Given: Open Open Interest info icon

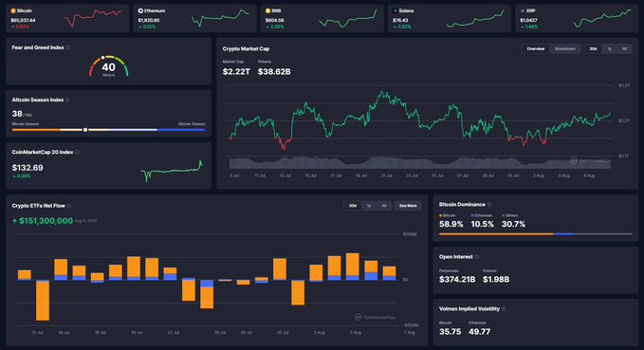Looking at the screenshot, I should [477, 257].
